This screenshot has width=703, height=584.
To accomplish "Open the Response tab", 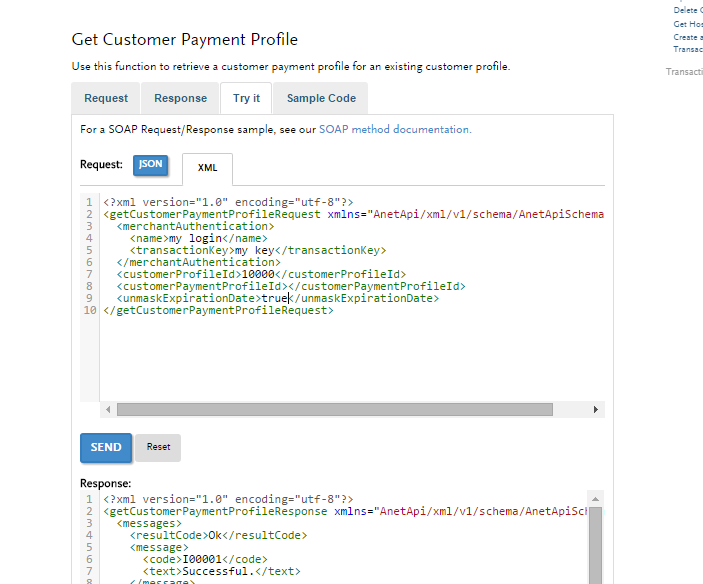I will click(180, 98).
